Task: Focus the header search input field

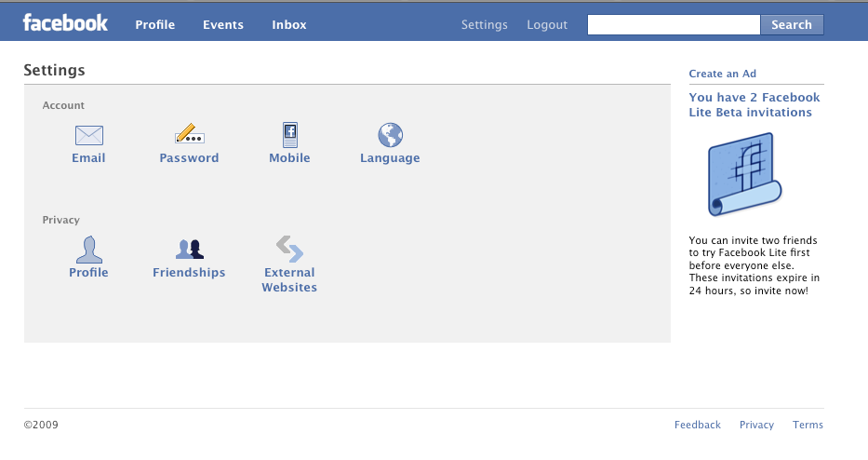Action: tap(674, 25)
